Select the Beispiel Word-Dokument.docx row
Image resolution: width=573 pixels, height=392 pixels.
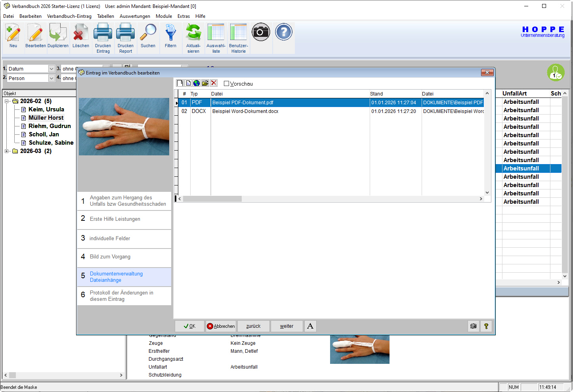pos(245,111)
